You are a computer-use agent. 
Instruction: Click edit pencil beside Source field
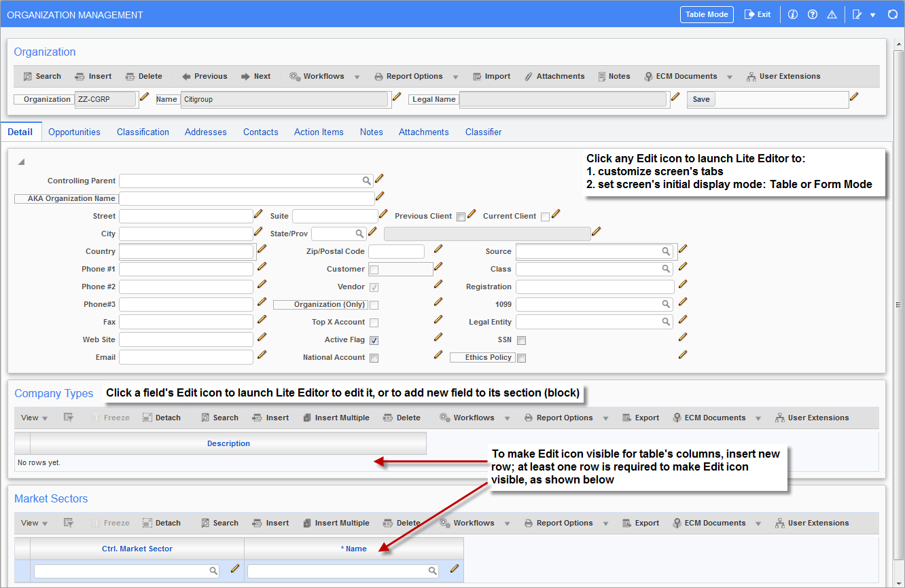[683, 249]
